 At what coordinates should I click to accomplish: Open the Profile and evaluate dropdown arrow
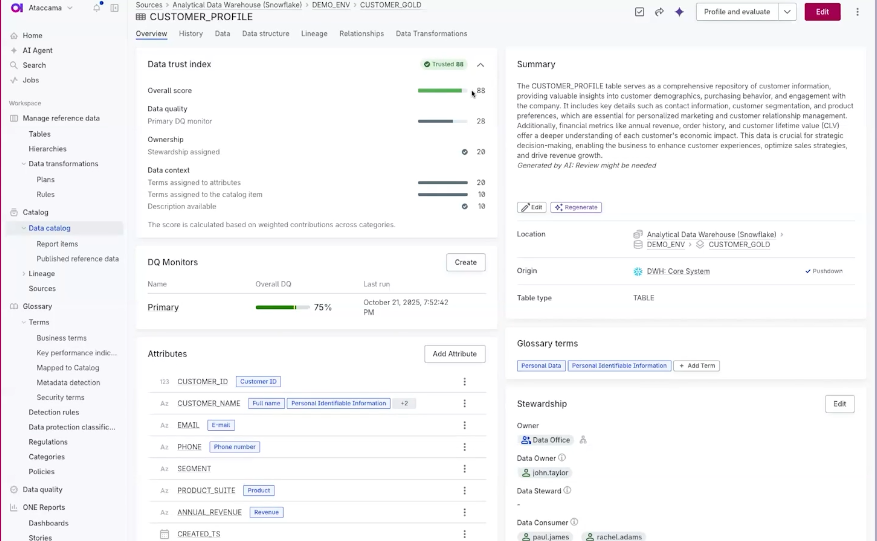point(787,12)
